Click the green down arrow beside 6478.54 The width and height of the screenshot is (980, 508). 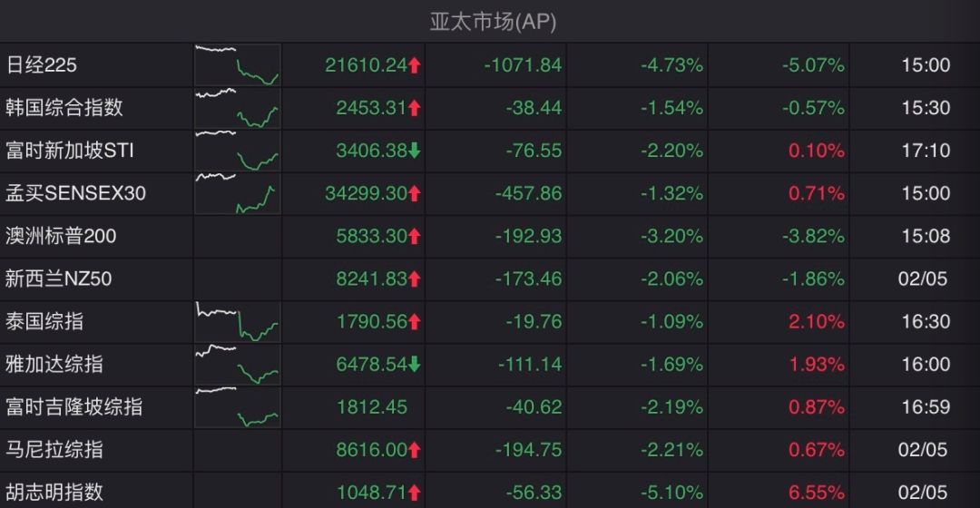(x=415, y=365)
